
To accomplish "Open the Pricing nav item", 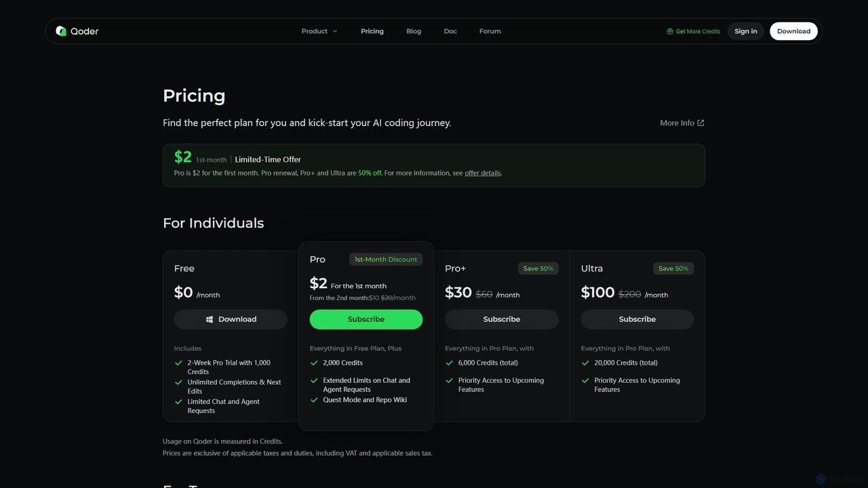I will pos(372,31).
